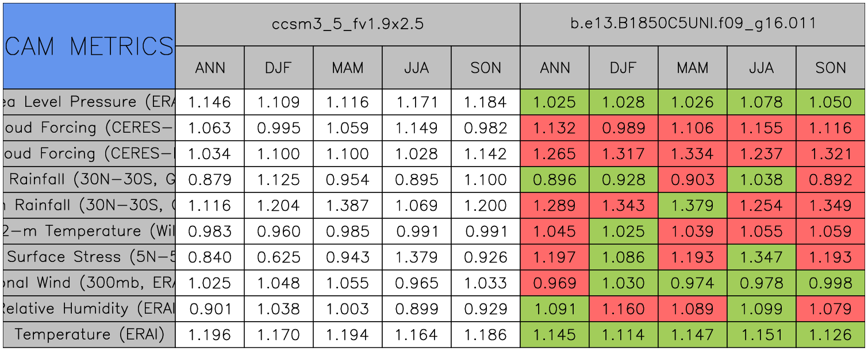Select the cell with value 0.625
Viewport: 868px width, 351px height.
(279, 257)
